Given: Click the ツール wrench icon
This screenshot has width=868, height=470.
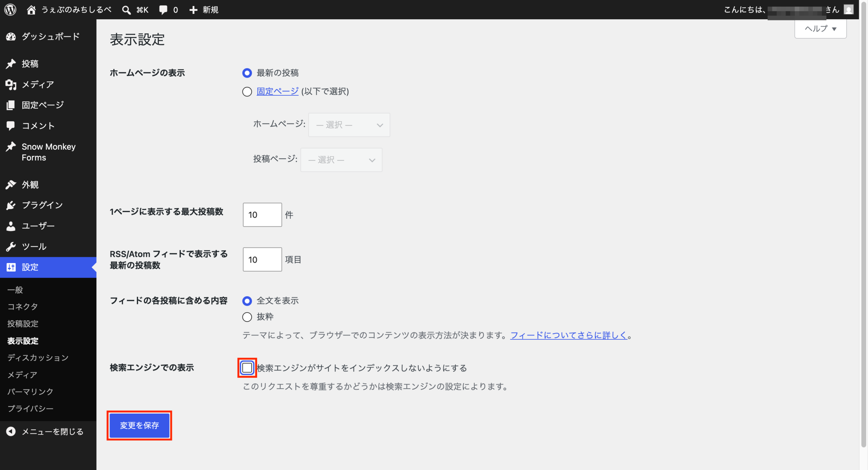Looking at the screenshot, I should (x=11, y=247).
